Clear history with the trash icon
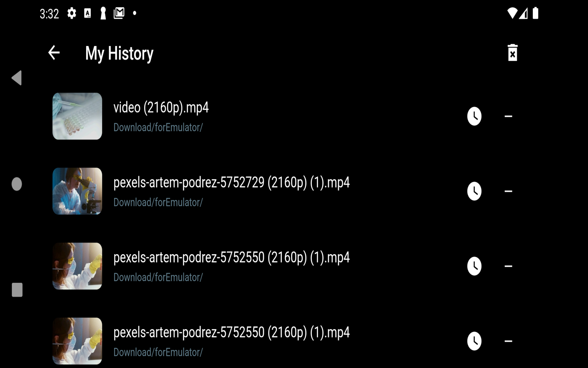This screenshot has width=588, height=368. pyautogui.click(x=512, y=53)
